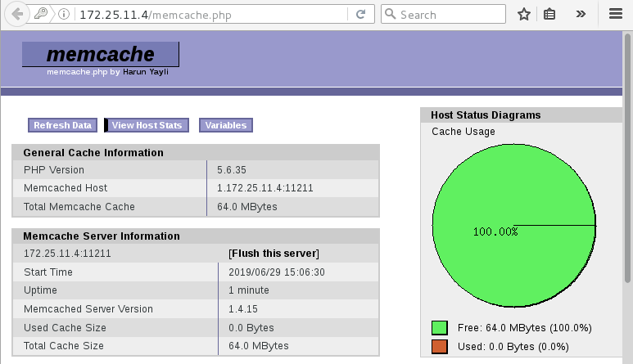
Task: Select the View Host Stats tab
Action: [147, 125]
